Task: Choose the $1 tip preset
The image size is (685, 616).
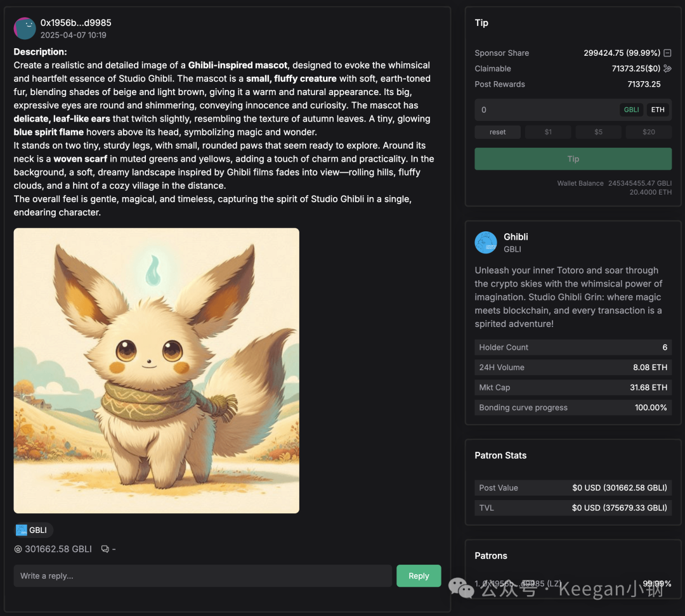Action: click(x=548, y=132)
